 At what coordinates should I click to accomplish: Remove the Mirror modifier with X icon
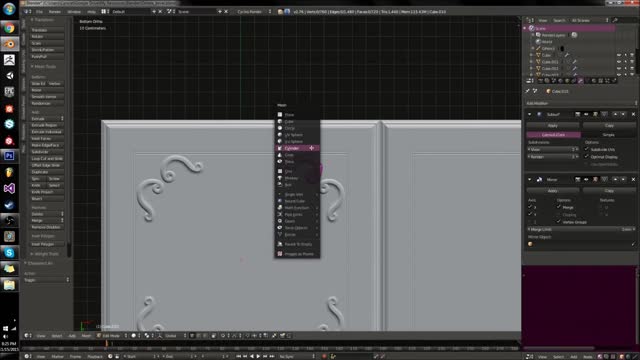point(633,180)
